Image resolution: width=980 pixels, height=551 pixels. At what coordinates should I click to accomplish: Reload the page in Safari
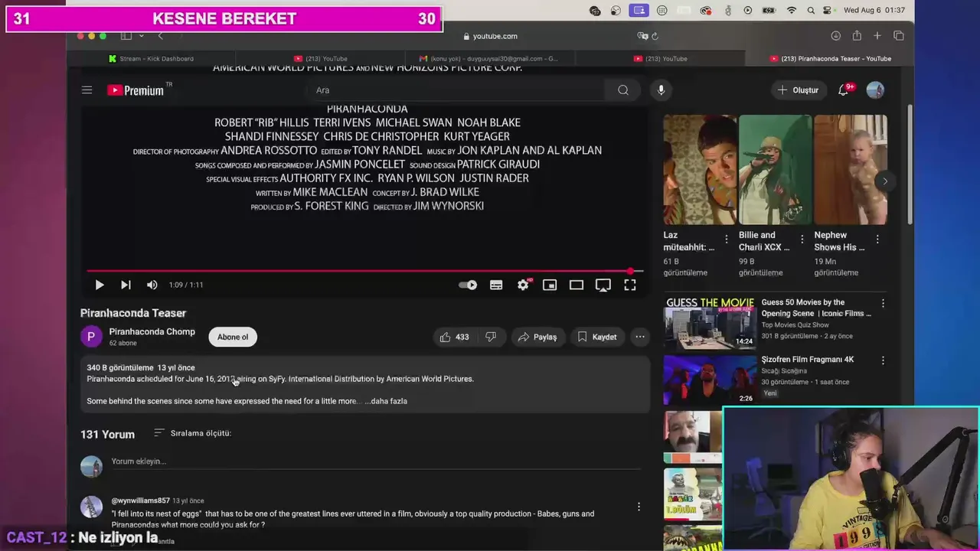655,36
